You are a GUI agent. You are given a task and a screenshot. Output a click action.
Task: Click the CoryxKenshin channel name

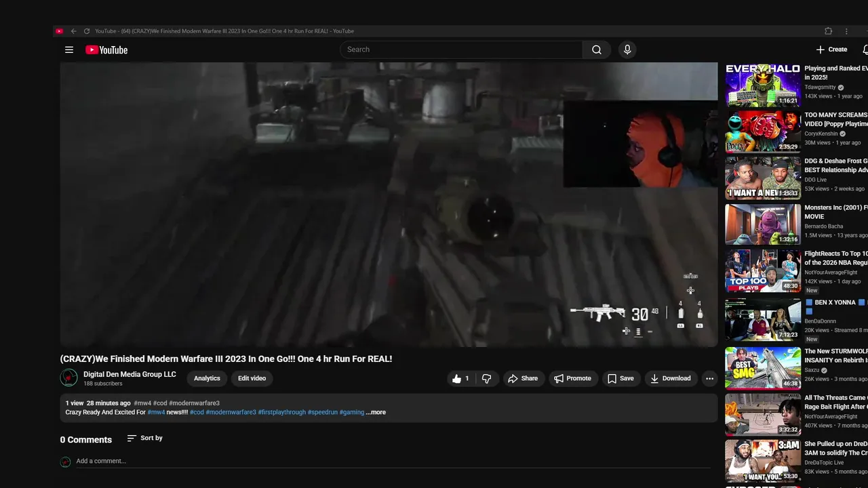click(821, 134)
